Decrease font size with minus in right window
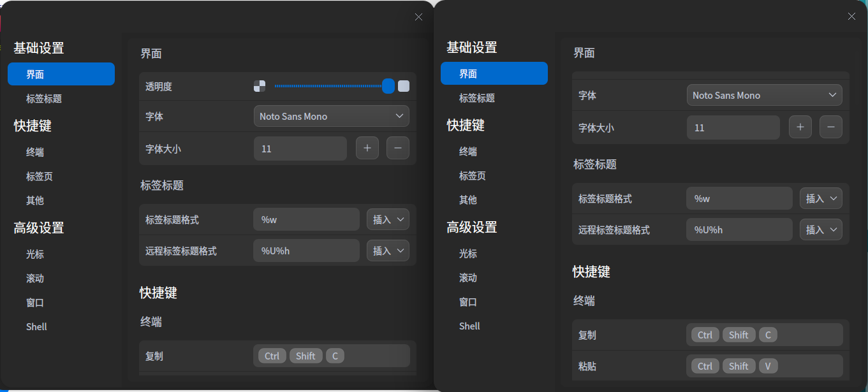Viewport: 868px width, 392px height. tap(831, 127)
